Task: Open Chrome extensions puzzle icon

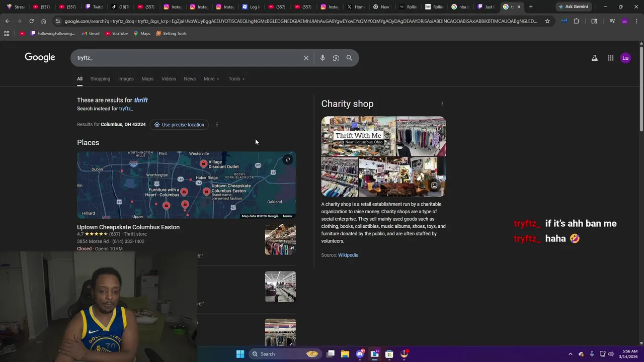Action: click(576, 21)
